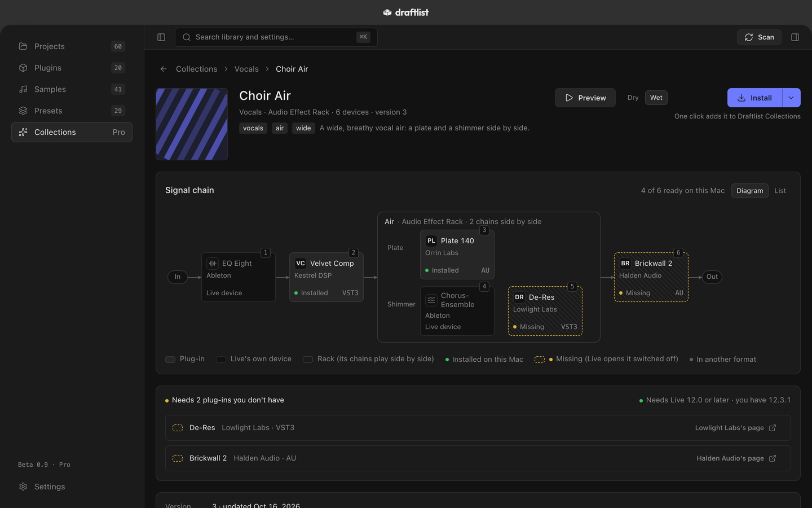Select the Chorus-Ensemble device name
The width and height of the screenshot is (812, 508).
(458, 300)
